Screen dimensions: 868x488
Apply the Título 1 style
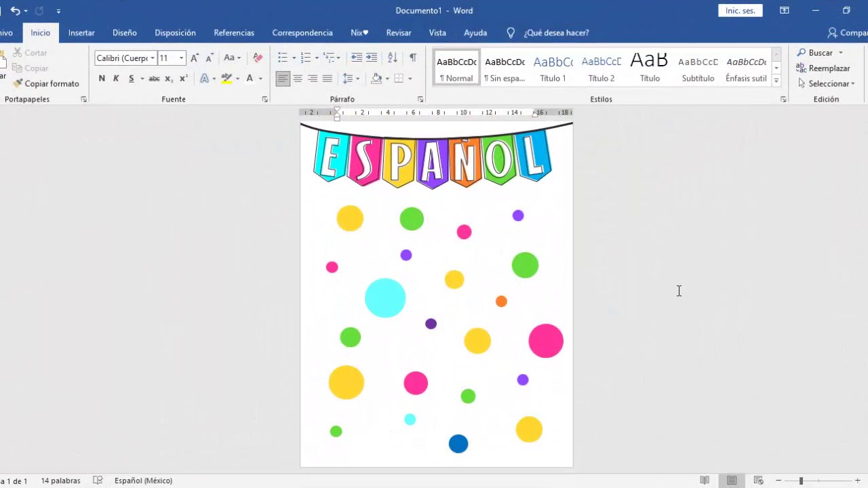pyautogui.click(x=553, y=68)
